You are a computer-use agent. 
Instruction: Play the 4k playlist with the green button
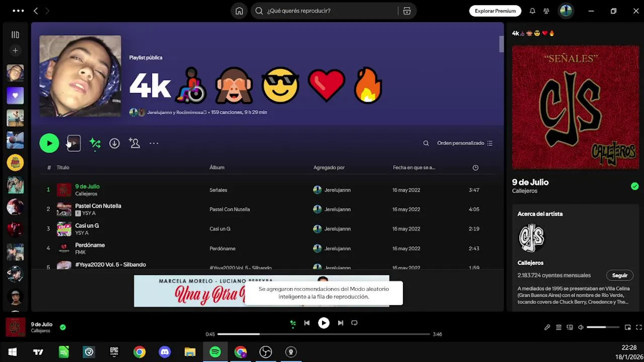[49, 143]
